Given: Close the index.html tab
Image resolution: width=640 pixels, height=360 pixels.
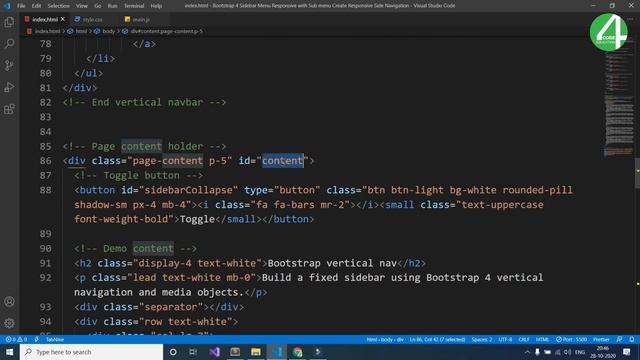Looking at the screenshot, I should coord(62,19).
